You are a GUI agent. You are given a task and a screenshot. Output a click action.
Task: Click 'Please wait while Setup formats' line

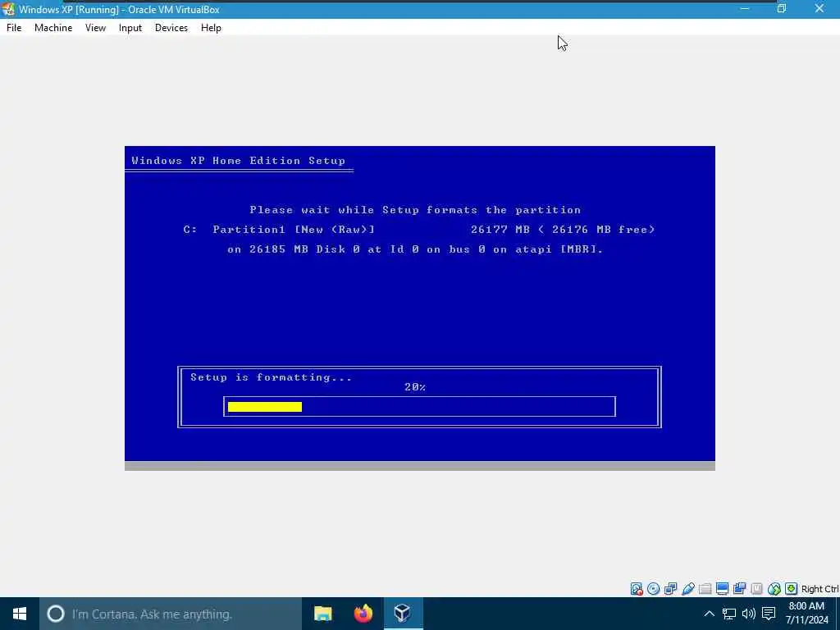[x=415, y=210]
